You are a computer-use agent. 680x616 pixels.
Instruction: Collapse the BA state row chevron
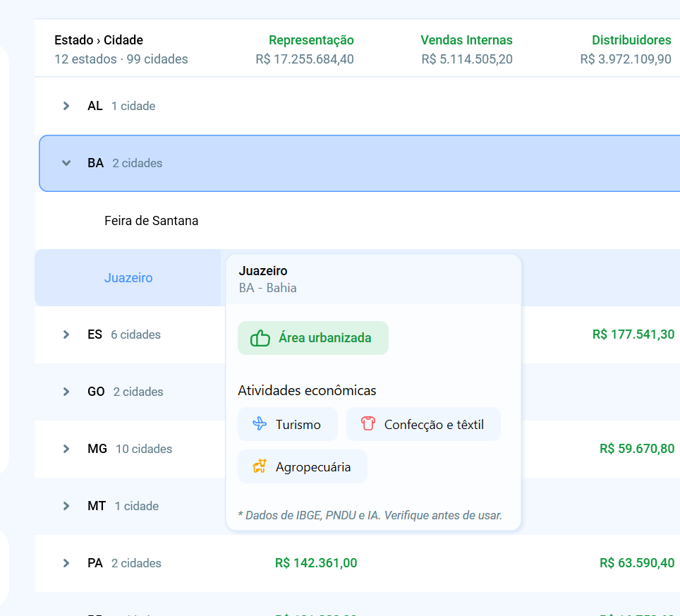pyautogui.click(x=66, y=163)
